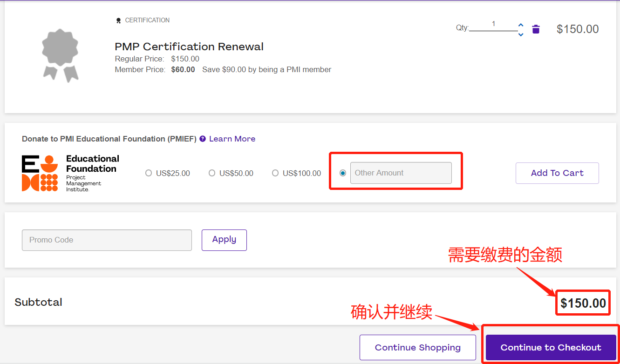Screen dimensions: 620x364
Task: Delete PMP Certification Renewal with trash icon
Action: coord(536,29)
